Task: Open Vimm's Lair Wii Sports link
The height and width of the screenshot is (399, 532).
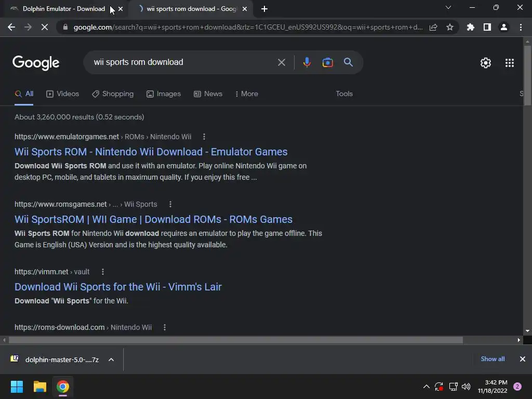Action: coord(118,287)
